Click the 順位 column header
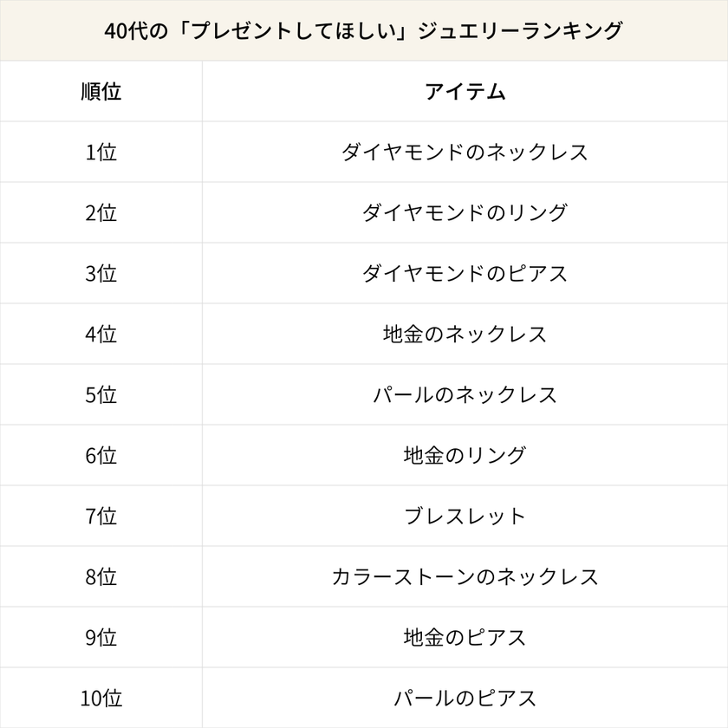The width and height of the screenshot is (728, 728). click(101, 91)
